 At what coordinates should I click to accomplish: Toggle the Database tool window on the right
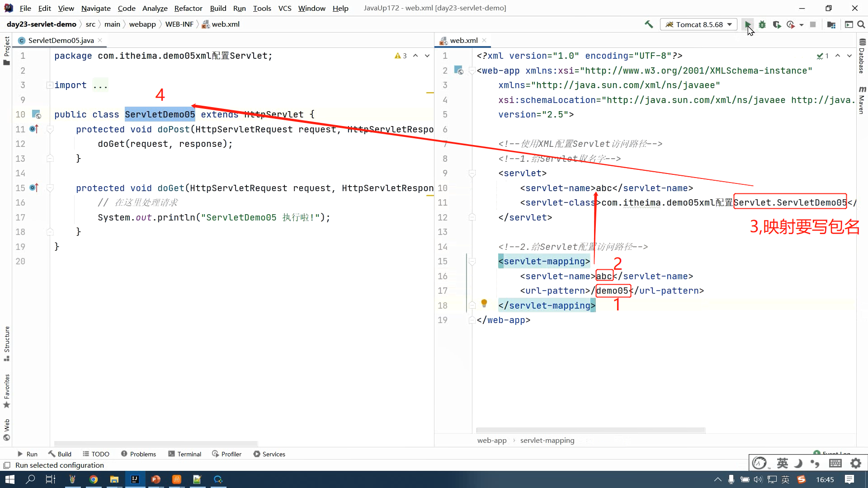coord(862,56)
